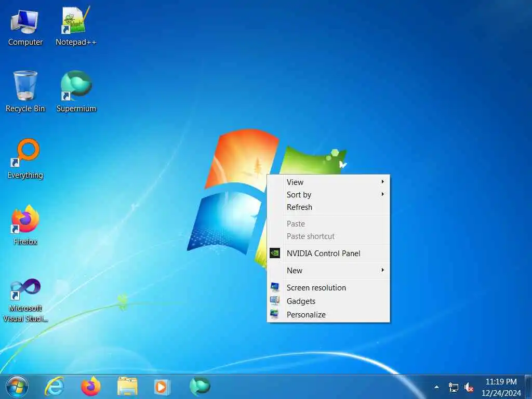Select the Supermium desktop shortcut

tap(76, 91)
